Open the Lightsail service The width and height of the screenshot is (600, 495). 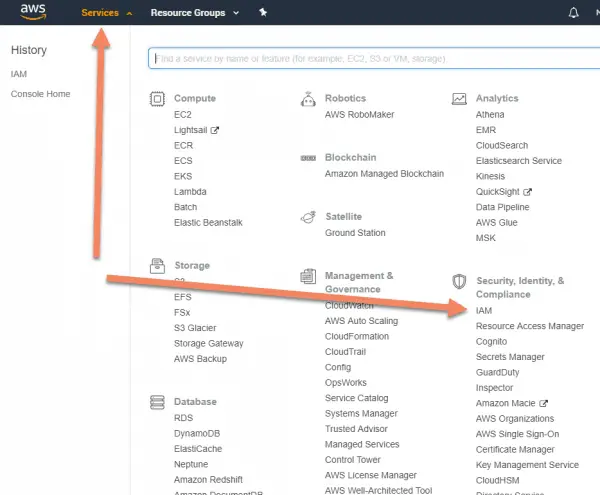191,130
